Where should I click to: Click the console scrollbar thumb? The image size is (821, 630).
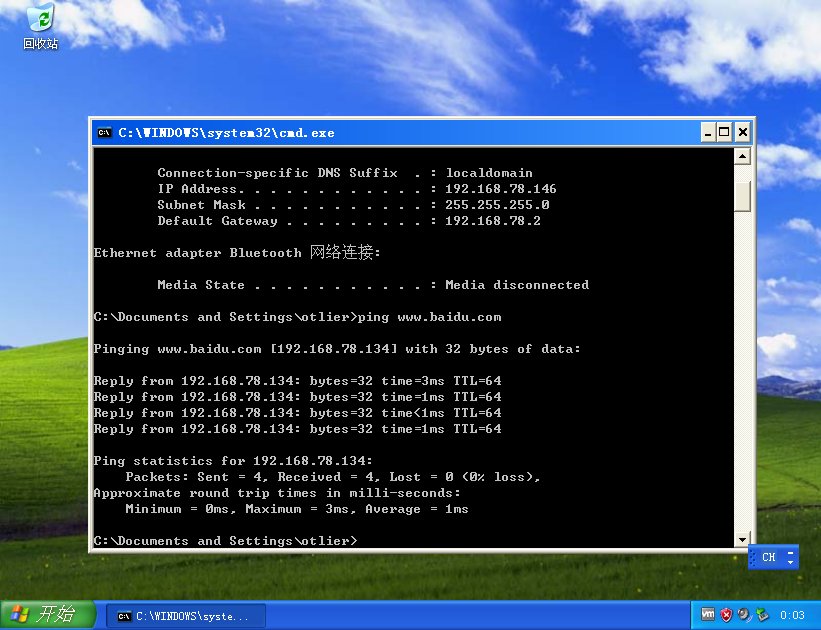(743, 197)
